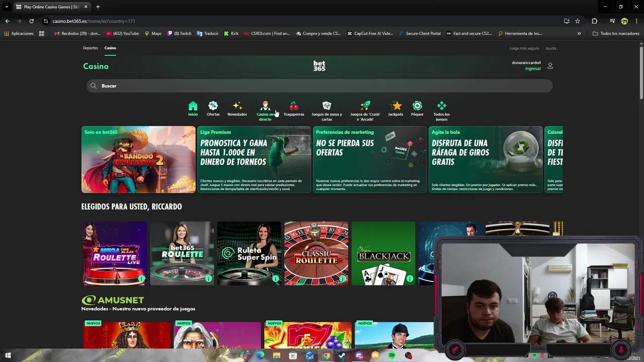Go back in browser history
The image size is (644, 362).
(7, 21)
